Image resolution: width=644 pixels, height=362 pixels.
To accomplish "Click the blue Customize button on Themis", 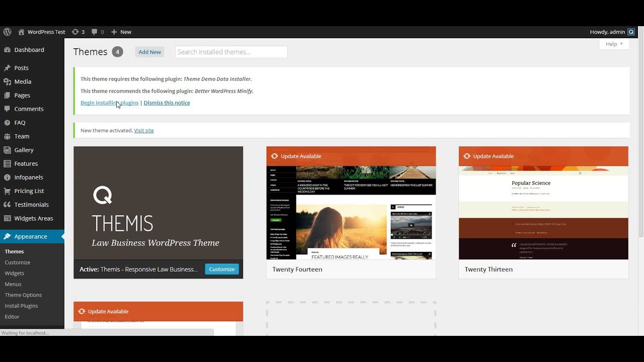I will pyautogui.click(x=222, y=269).
